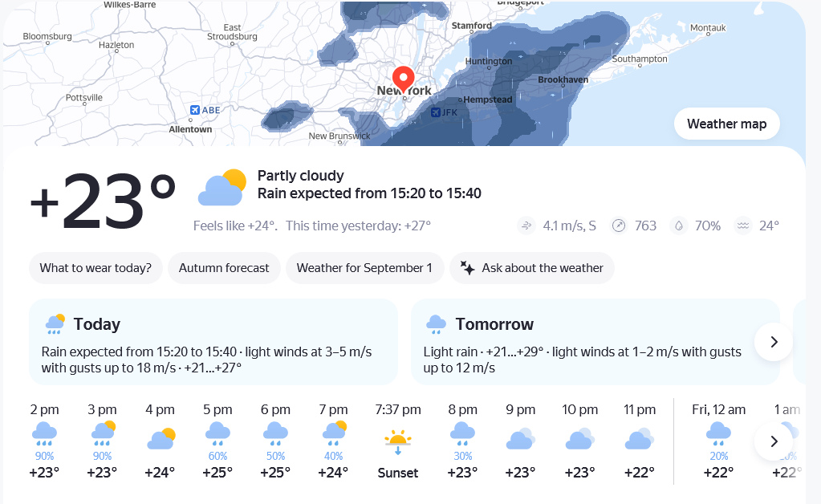Viewport: 821px width, 504px height.
Task: Open the Tomorrow forecast card
Action: 595,342
